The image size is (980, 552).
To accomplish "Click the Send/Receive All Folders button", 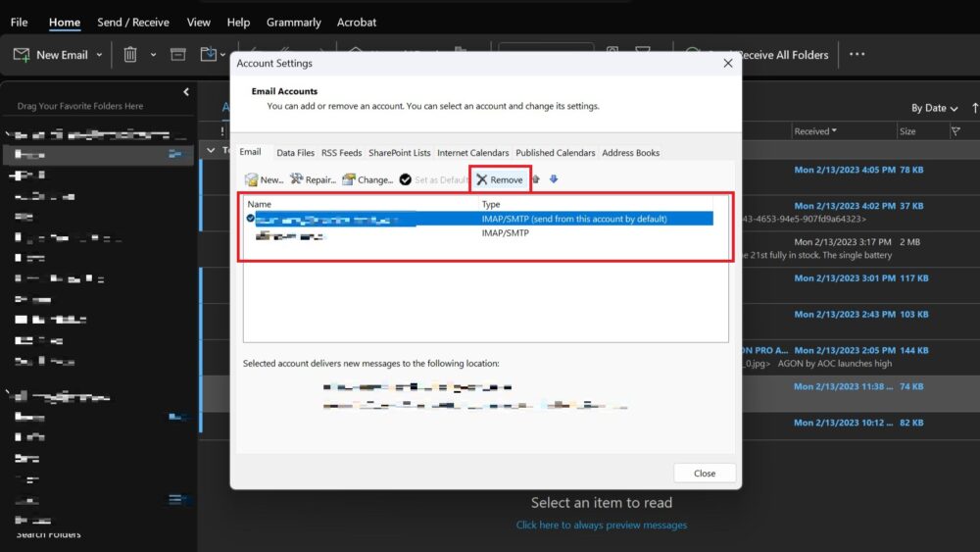I will click(x=784, y=55).
